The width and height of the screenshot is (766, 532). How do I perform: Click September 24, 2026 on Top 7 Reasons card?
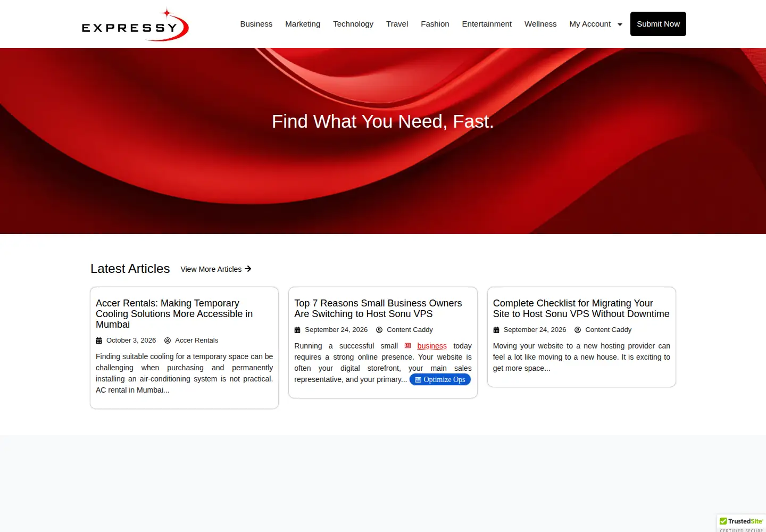[336, 330]
